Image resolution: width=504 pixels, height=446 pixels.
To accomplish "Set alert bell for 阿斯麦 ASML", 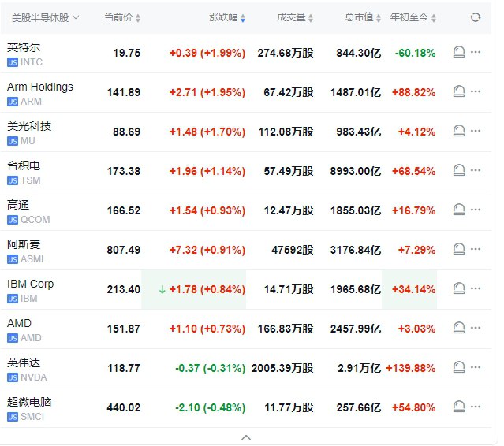I will click(x=459, y=249).
